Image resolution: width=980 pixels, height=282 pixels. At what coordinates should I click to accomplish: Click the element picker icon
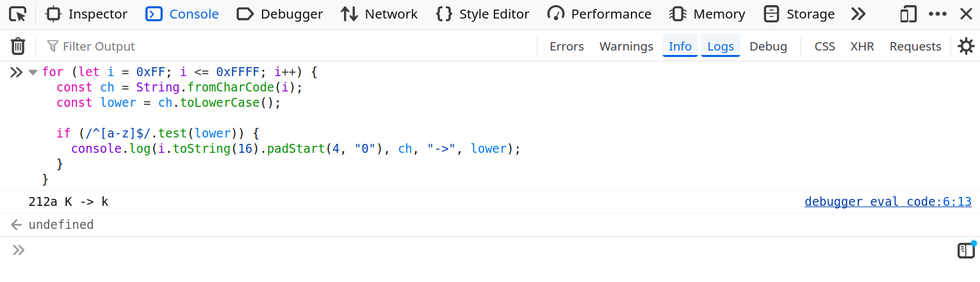(18, 14)
